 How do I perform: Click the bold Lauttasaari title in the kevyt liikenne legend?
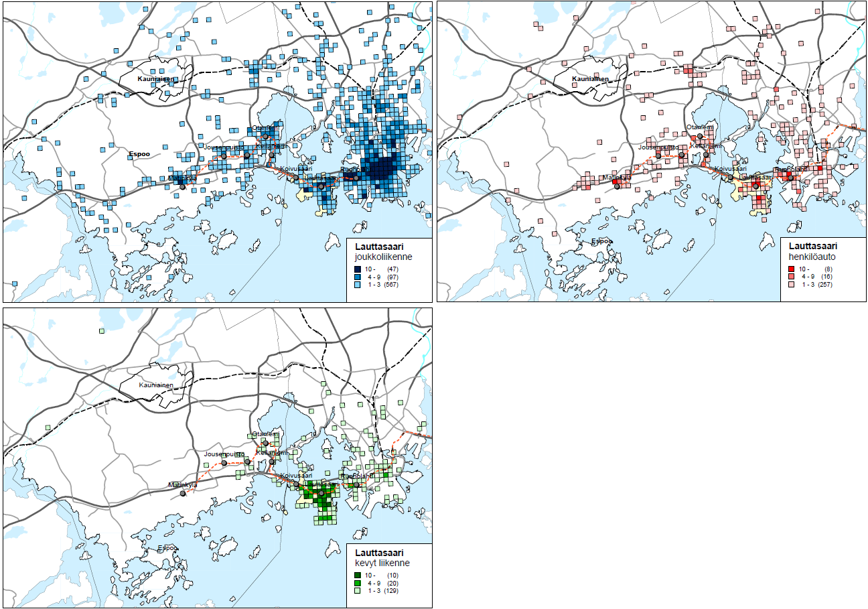tap(379, 553)
